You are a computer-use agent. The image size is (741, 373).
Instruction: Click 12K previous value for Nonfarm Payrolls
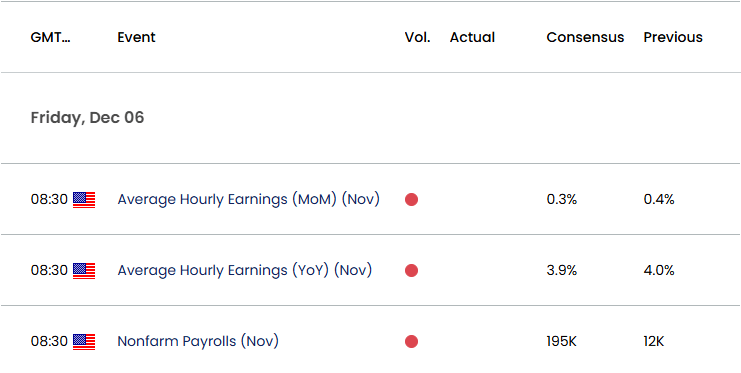coord(654,341)
